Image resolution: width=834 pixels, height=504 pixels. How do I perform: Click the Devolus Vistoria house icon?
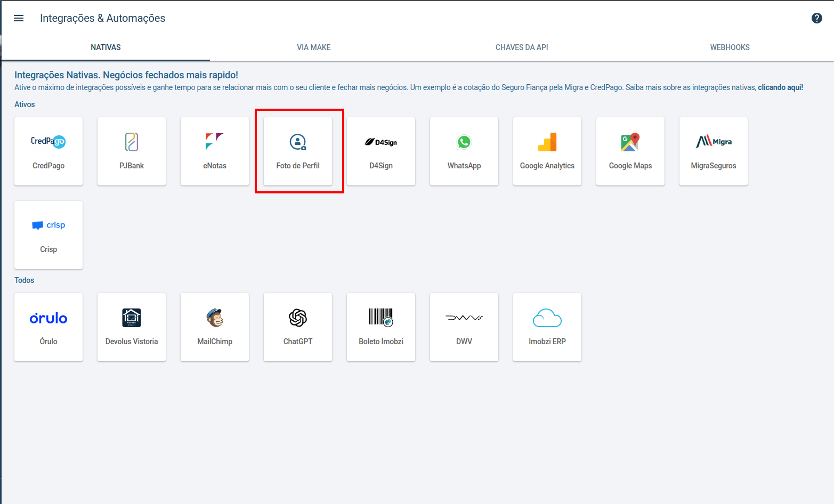(132, 318)
